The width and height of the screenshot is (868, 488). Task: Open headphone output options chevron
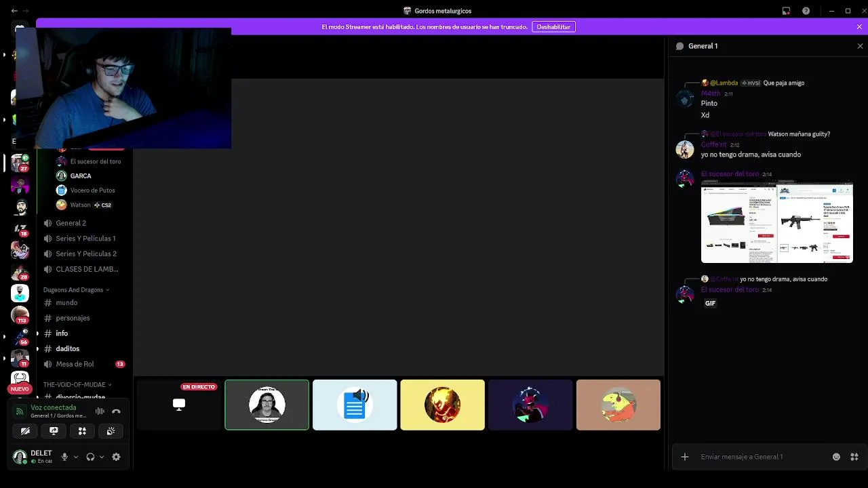[x=102, y=457]
